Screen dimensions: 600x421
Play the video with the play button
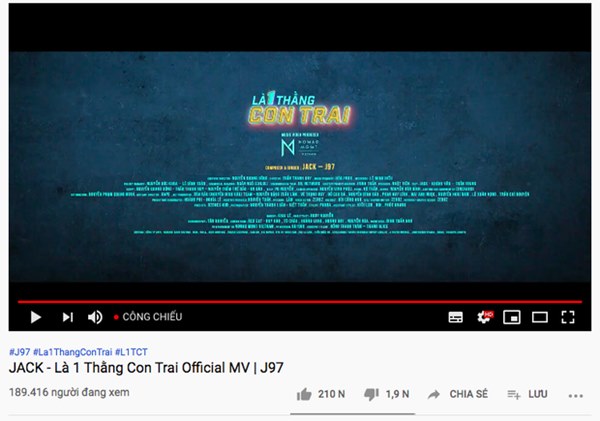click(x=36, y=317)
